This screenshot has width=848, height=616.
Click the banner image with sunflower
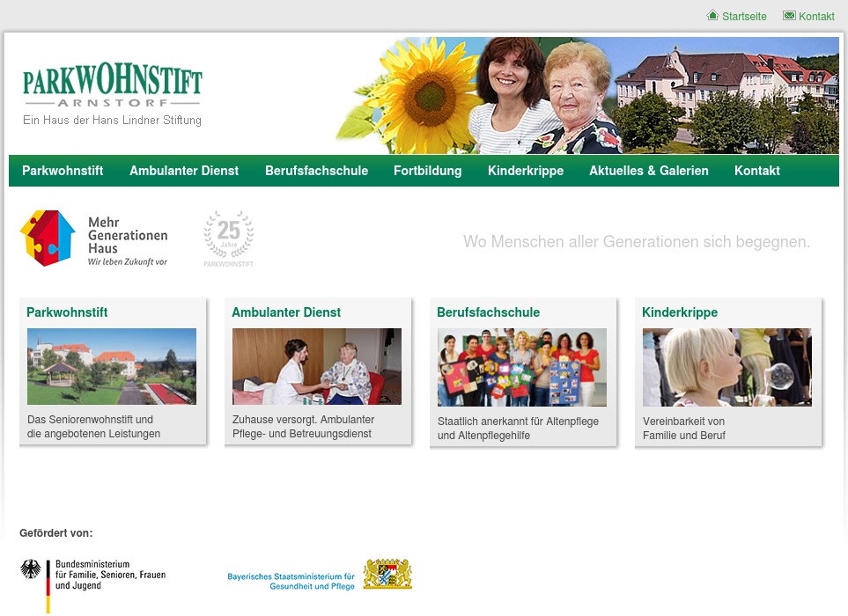coord(586,94)
